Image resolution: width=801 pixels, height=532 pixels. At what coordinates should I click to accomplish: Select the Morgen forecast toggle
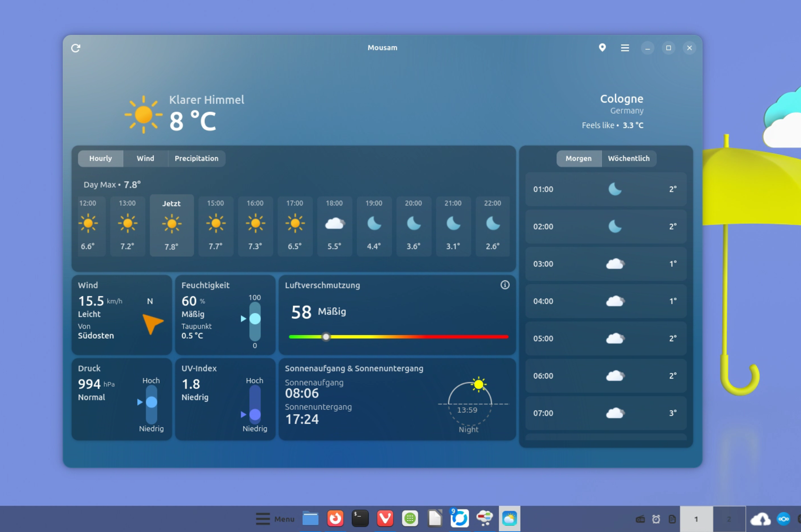pos(578,159)
